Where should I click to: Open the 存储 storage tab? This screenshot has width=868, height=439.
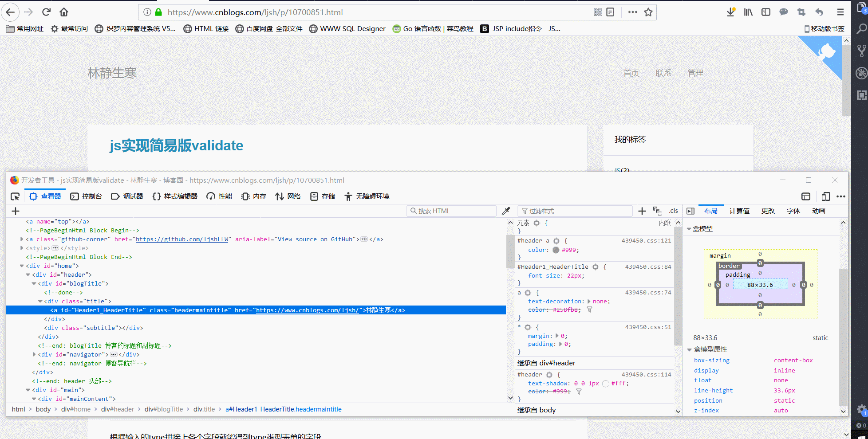pos(323,196)
